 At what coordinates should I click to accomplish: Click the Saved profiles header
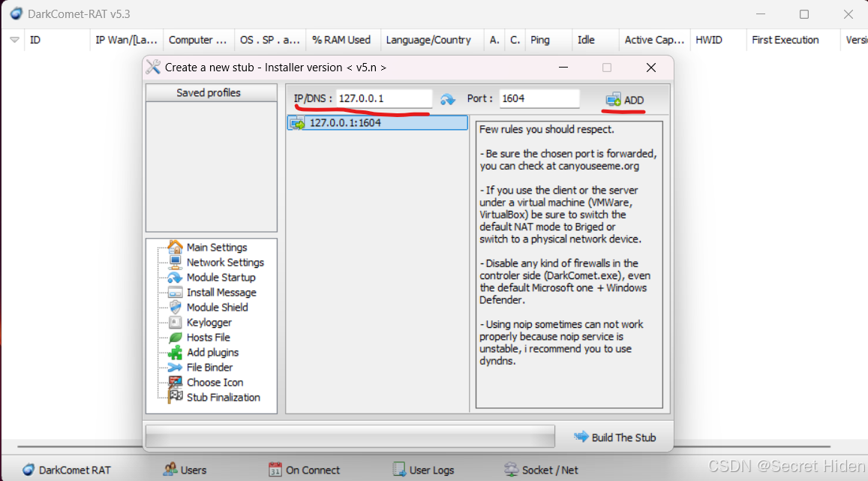point(211,93)
